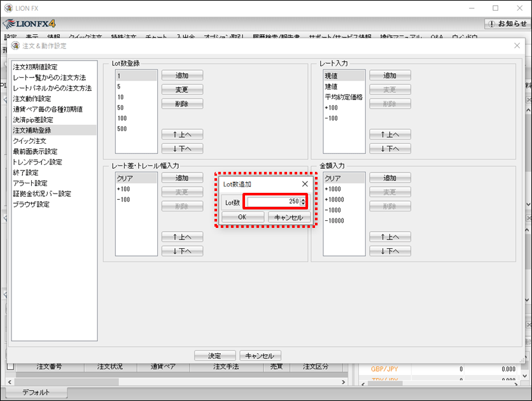Image resolution: width=532 pixels, height=401 pixels.
Task: Select クリア in the 金額入力 list
Action: [x=344, y=178]
